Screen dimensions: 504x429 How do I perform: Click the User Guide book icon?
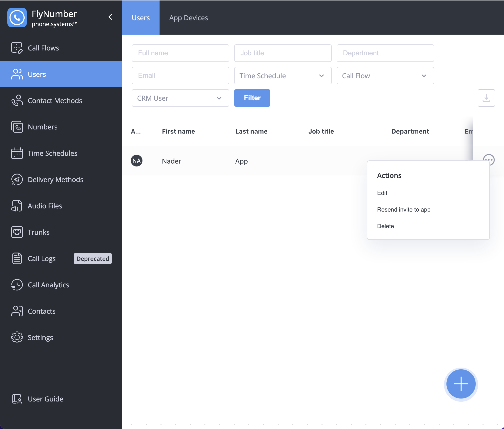(x=17, y=399)
